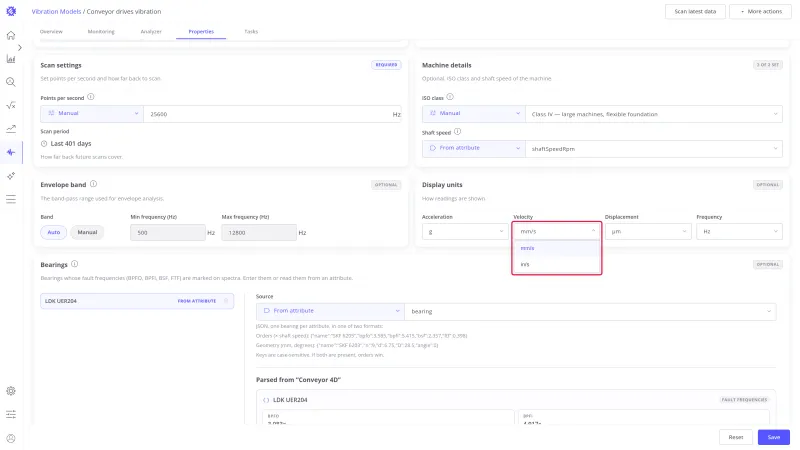This screenshot has height=450, width=800.
Task: Open the trend line icon in sidebar
Action: (x=11, y=129)
